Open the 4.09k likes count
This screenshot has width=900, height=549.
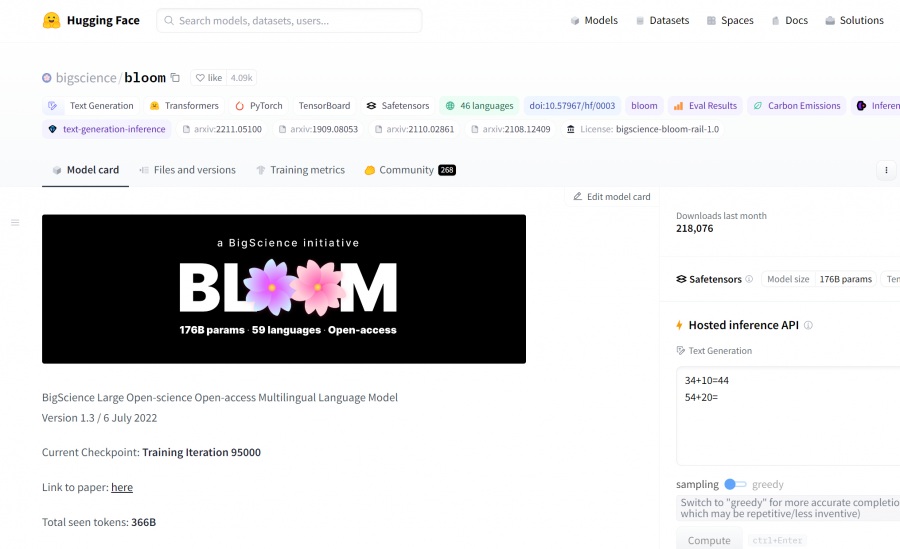tap(241, 78)
